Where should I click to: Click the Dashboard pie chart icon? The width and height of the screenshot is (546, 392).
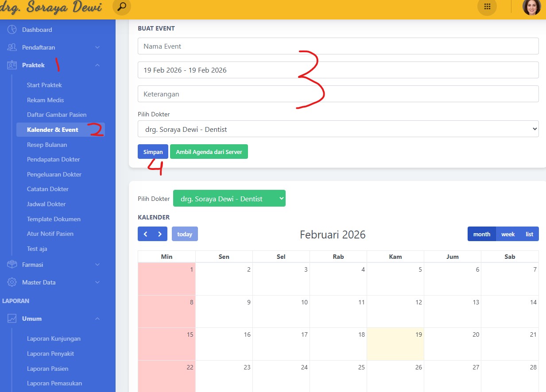pos(12,30)
